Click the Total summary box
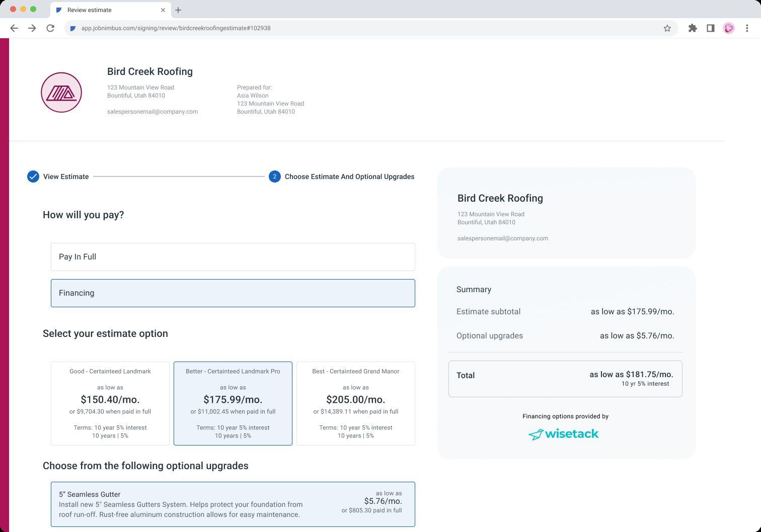 565,379
